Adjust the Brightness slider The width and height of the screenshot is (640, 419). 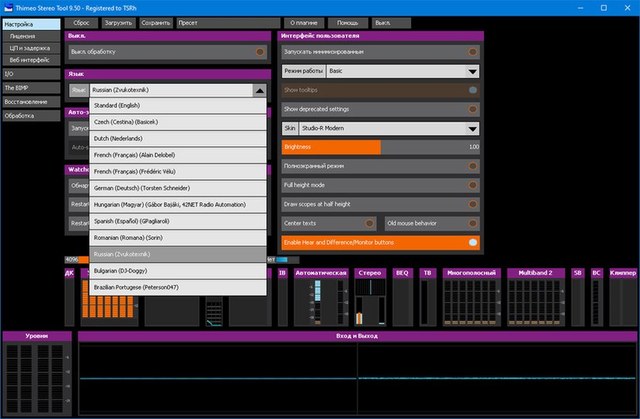pos(380,147)
